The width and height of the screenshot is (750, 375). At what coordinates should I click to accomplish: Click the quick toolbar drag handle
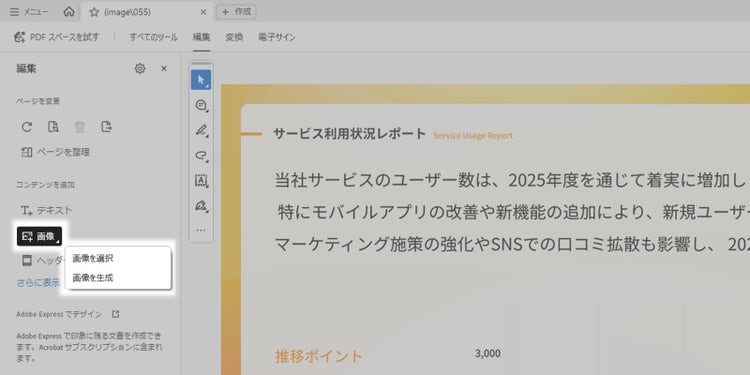[201, 64]
